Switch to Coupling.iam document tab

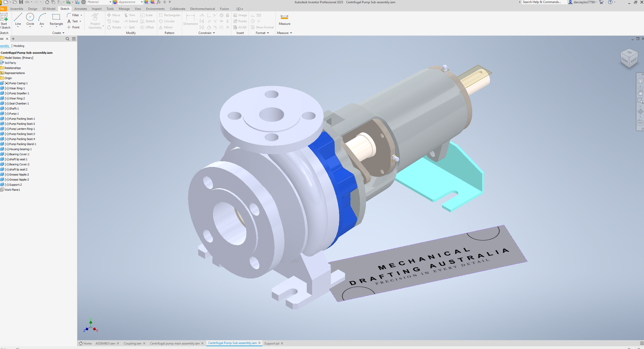point(132,343)
